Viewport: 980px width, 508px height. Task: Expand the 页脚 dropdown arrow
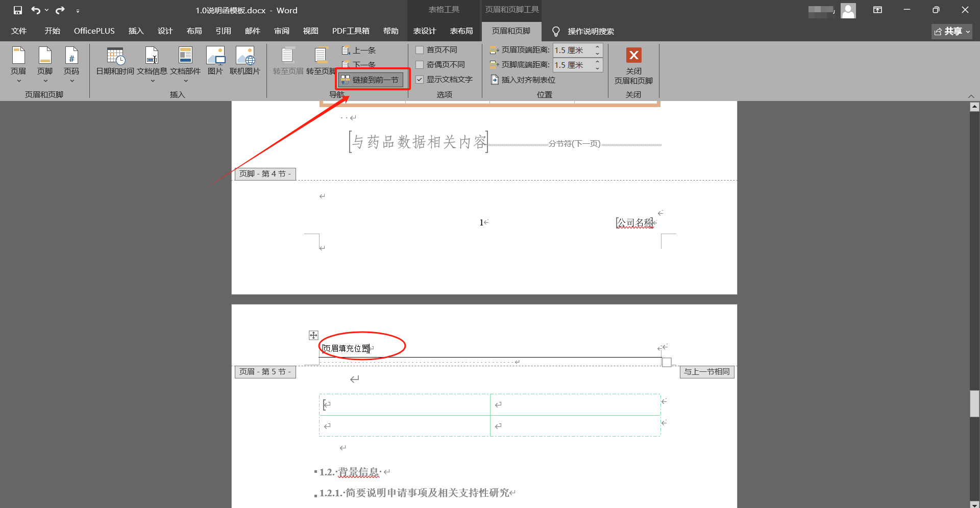(45, 81)
